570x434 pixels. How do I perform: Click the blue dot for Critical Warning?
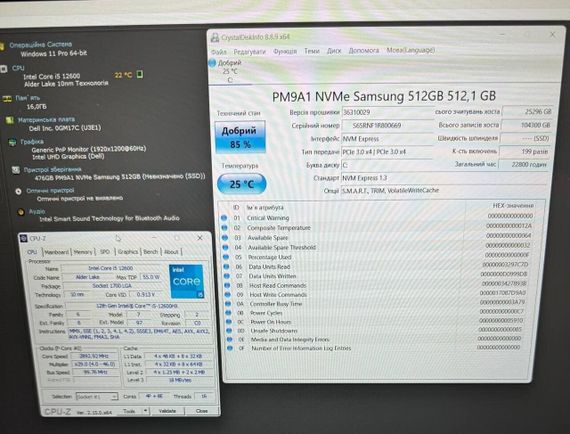(224, 218)
